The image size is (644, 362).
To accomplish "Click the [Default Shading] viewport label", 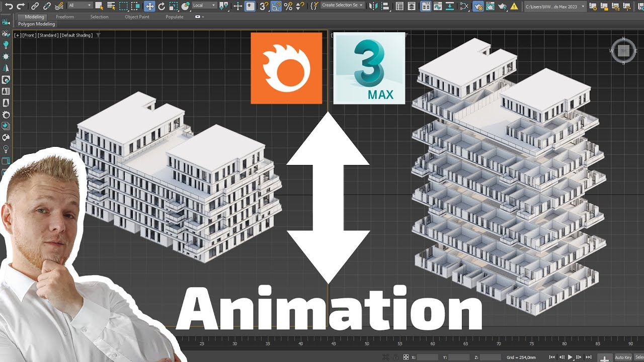I will pyautogui.click(x=76, y=35).
